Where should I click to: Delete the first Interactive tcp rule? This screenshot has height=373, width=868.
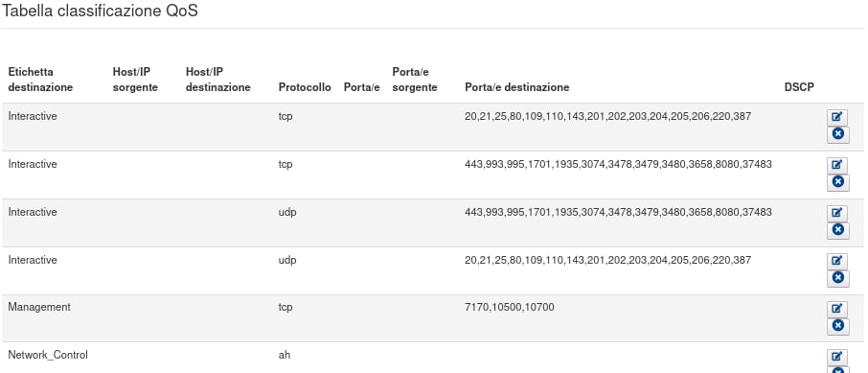pyautogui.click(x=837, y=134)
